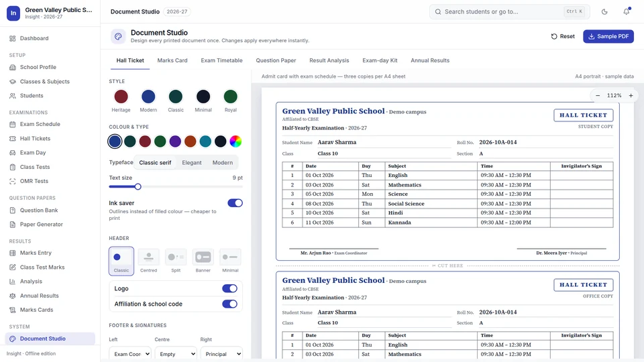Viewport: 644px width, 362px height.
Task: Switch to Marks Card tab
Action: [172, 60]
